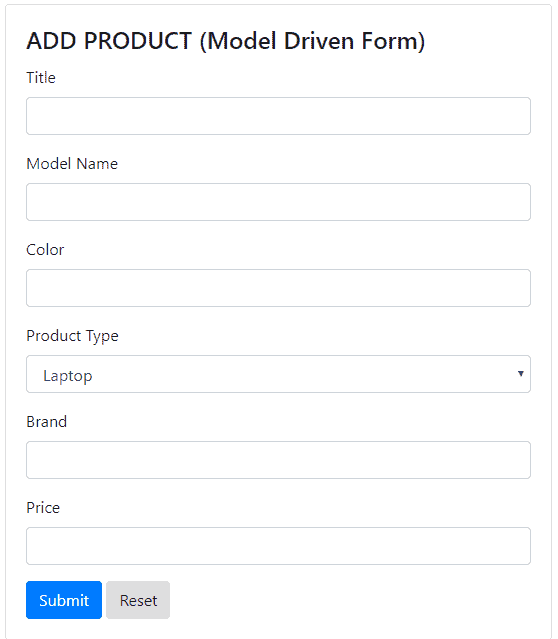Click into the Price input box

(x=278, y=546)
